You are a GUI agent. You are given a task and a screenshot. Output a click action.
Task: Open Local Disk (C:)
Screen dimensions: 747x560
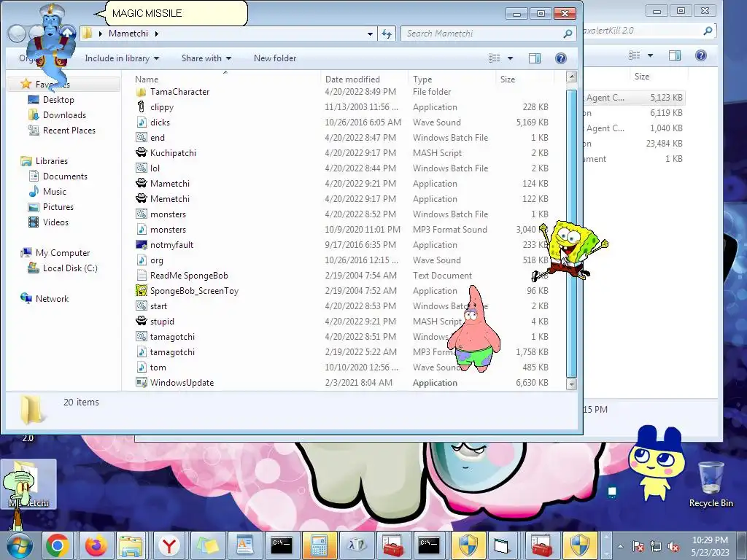tap(70, 268)
